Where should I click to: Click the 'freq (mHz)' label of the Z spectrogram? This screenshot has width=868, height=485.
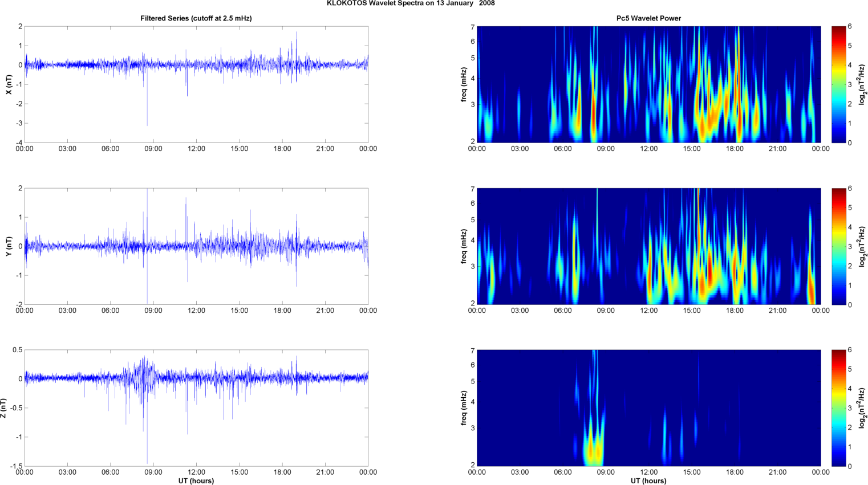[464, 408]
